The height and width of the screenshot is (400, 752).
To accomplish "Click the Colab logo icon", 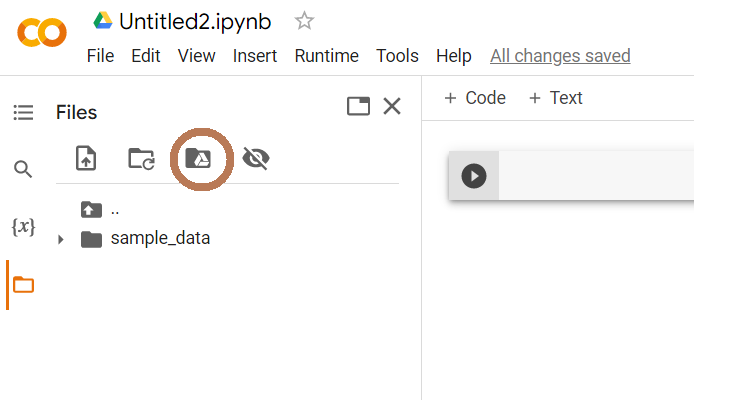I will pos(42,33).
